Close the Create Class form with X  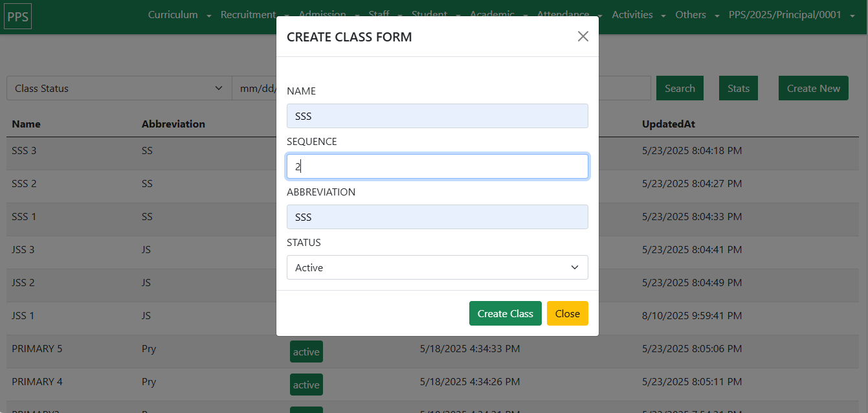pos(583,36)
